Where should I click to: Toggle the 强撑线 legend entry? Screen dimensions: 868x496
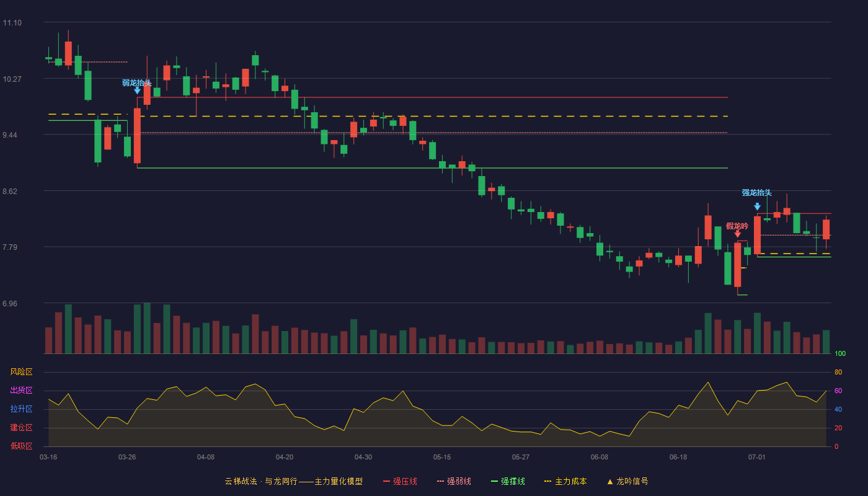coord(508,481)
